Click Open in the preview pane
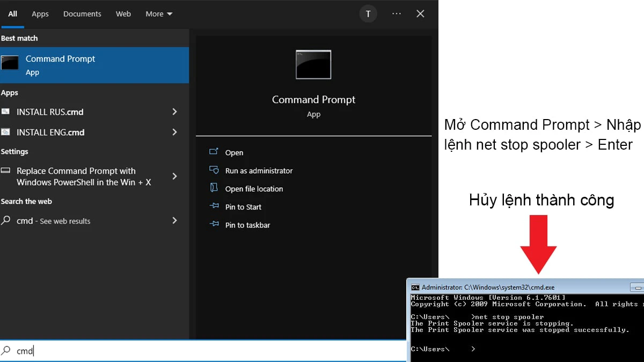Image resolution: width=644 pixels, height=362 pixels. pos(234,153)
